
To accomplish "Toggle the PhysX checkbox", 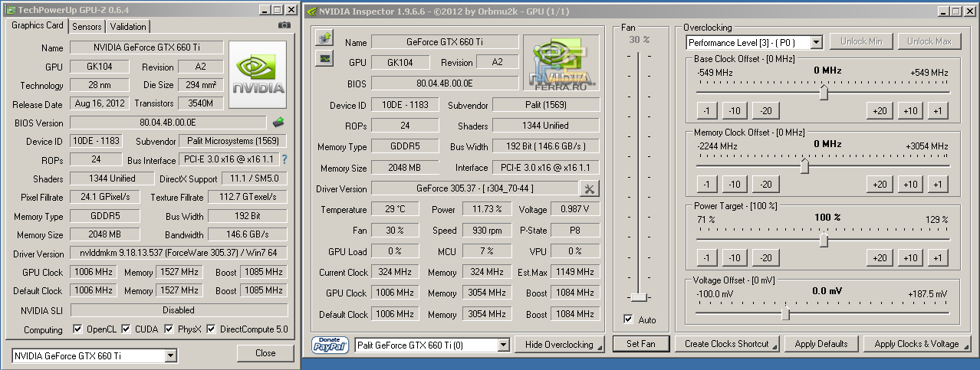I will 169,329.
